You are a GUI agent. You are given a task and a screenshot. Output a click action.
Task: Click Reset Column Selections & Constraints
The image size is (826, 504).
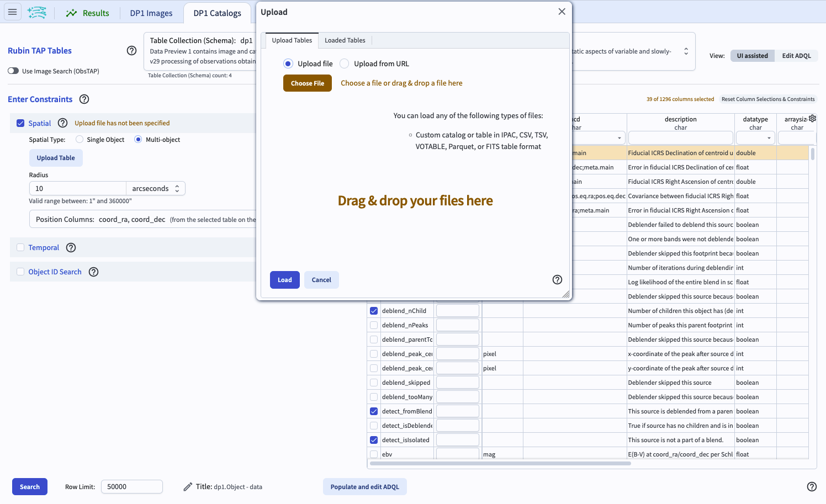768,99
